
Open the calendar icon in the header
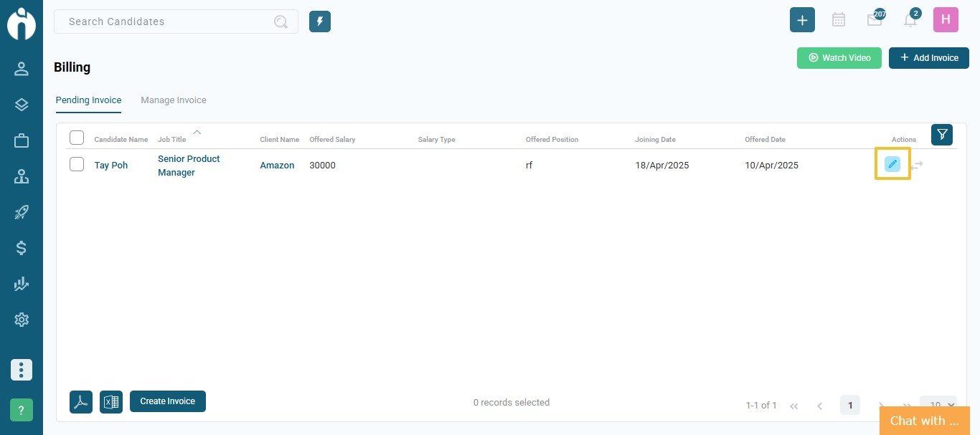pyautogui.click(x=838, y=20)
